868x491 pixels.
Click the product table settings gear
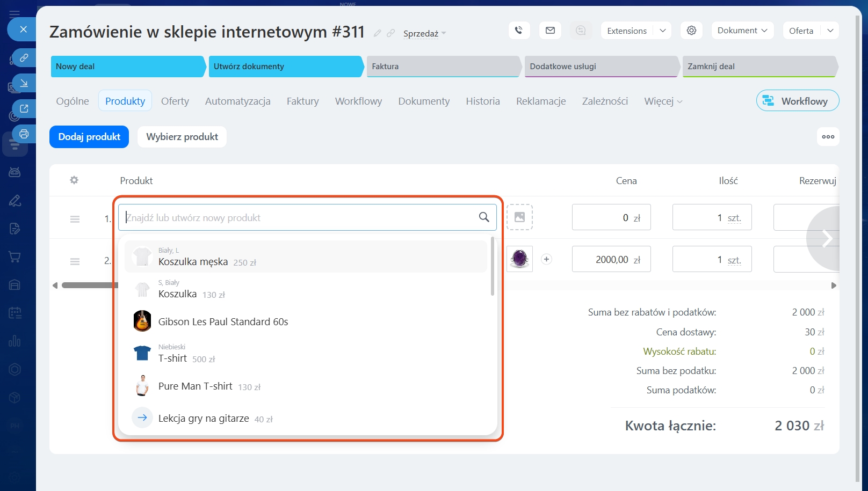[x=74, y=180]
